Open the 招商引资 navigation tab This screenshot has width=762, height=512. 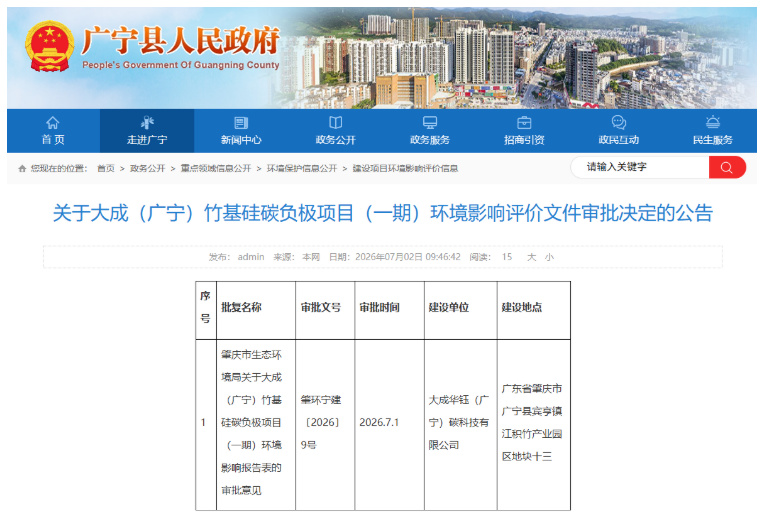click(x=524, y=131)
